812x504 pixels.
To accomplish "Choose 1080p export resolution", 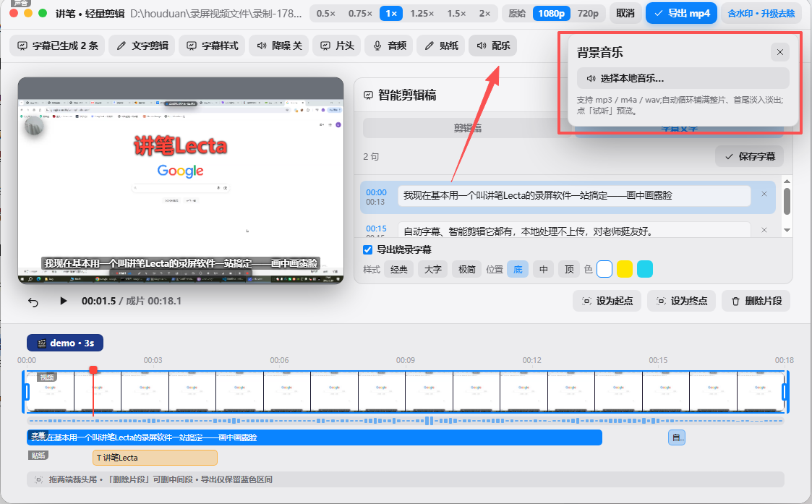I will click(x=552, y=14).
